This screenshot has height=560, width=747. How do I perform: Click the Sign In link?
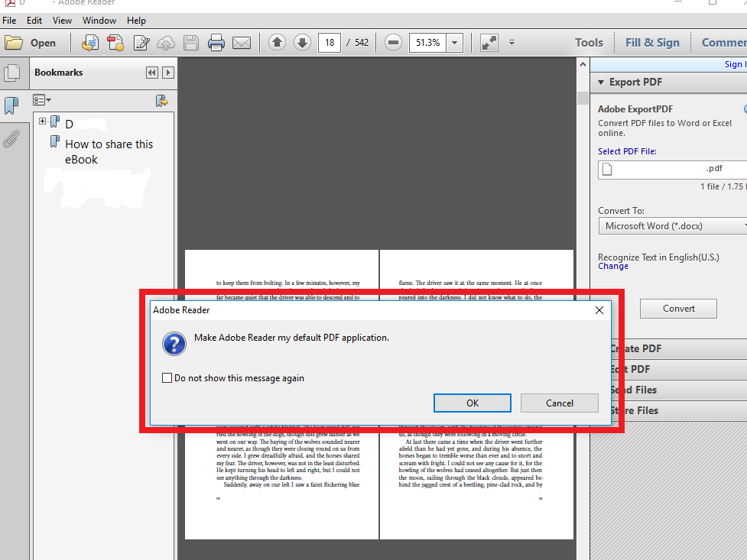(x=735, y=64)
